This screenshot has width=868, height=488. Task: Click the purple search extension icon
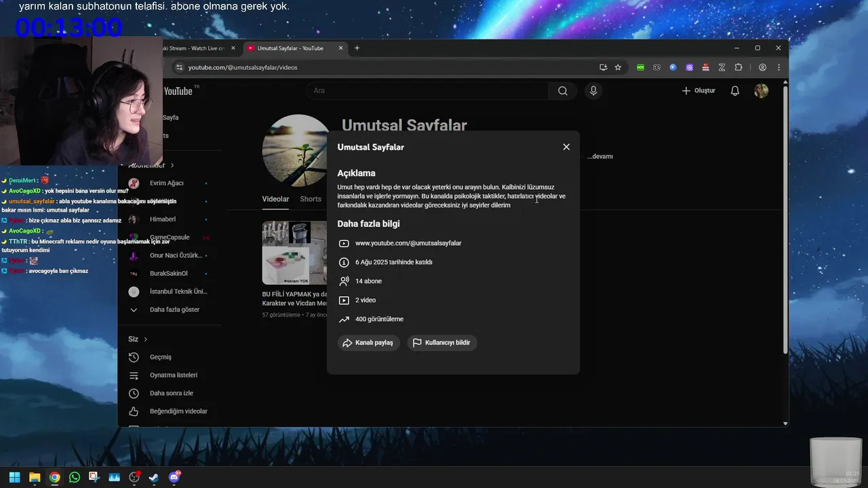coord(689,68)
